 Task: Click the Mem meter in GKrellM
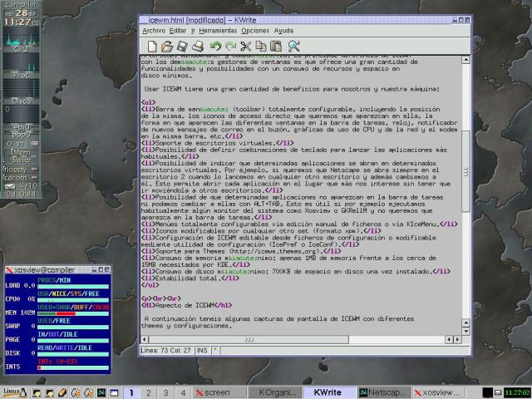coord(21,152)
